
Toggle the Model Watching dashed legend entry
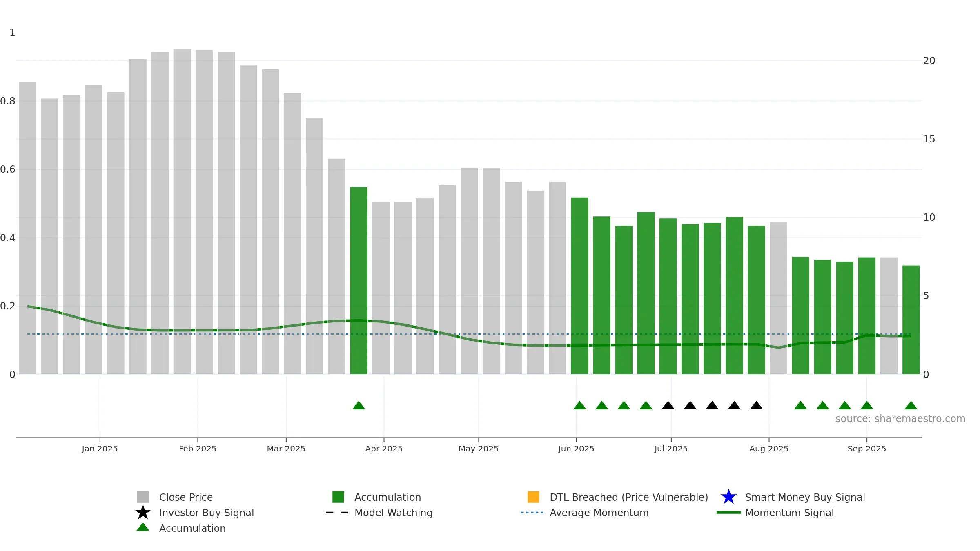pyautogui.click(x=379, y=513)
